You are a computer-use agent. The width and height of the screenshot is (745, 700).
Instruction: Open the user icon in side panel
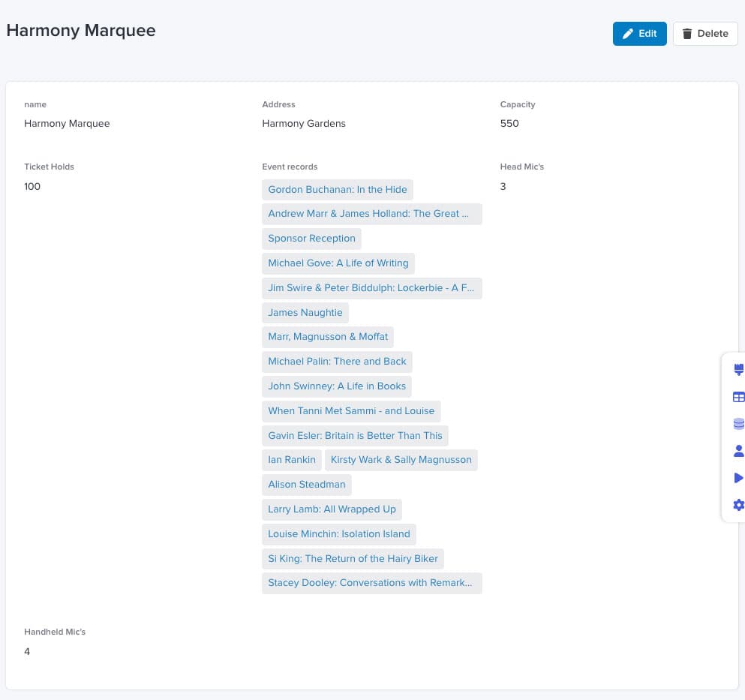point(738,450)
